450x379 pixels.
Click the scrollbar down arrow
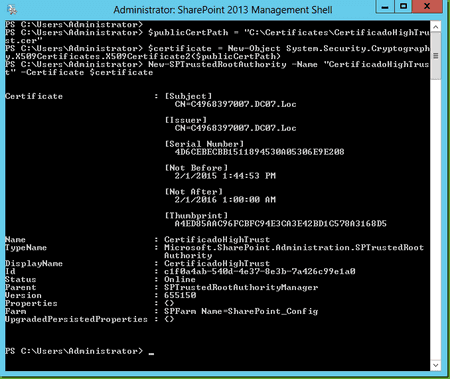pyautogui.click(x=435, y=365)
